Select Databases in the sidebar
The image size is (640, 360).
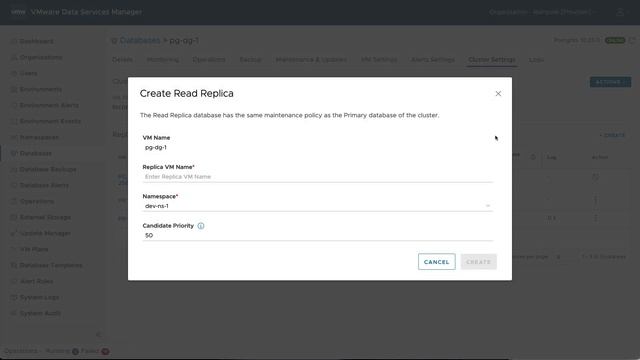(36, 153)
